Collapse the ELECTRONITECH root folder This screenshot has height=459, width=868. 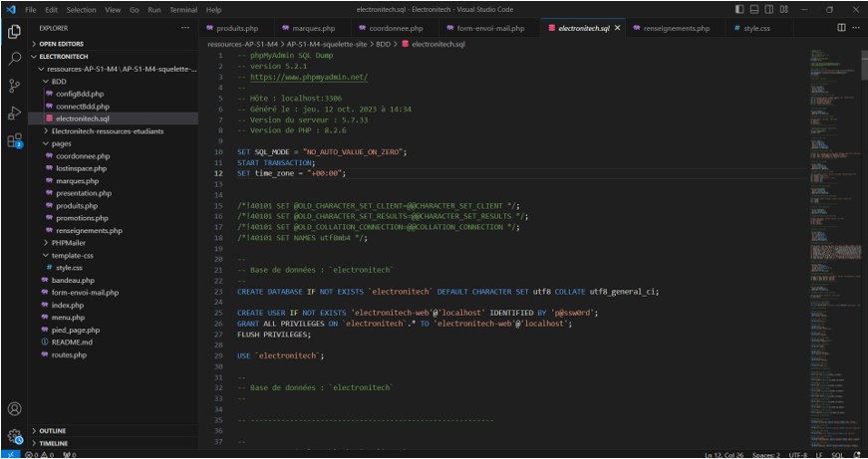tap(113, 57)
